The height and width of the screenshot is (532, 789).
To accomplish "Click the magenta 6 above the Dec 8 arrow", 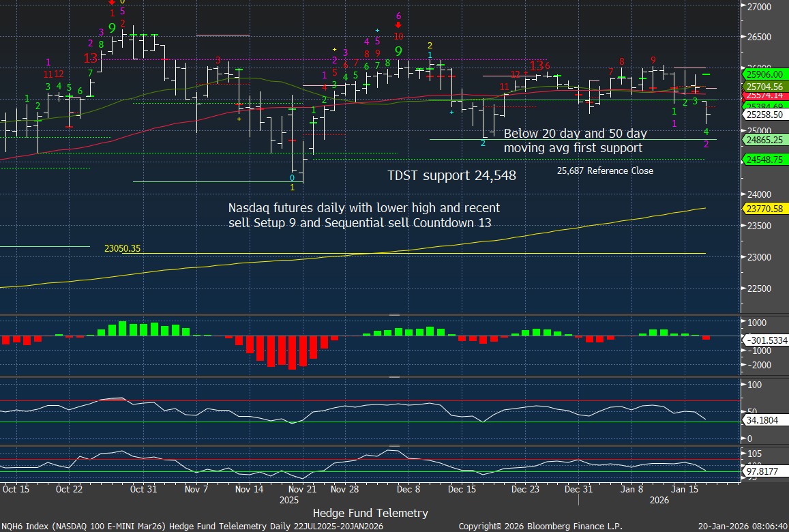I will pos(398,15).
